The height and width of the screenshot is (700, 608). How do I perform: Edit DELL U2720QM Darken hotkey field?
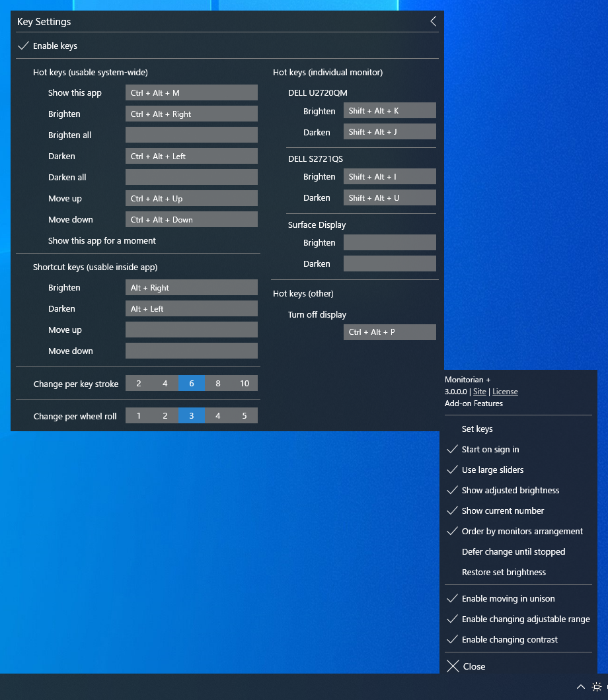389,131
